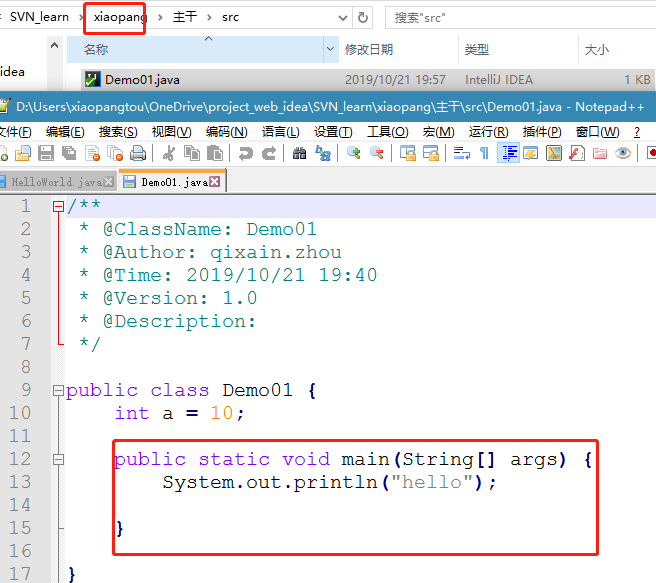This screenshot has height=583, width=656.
Task: Toggle Show All Characters pilcrow icon
Action: point(484,153)
